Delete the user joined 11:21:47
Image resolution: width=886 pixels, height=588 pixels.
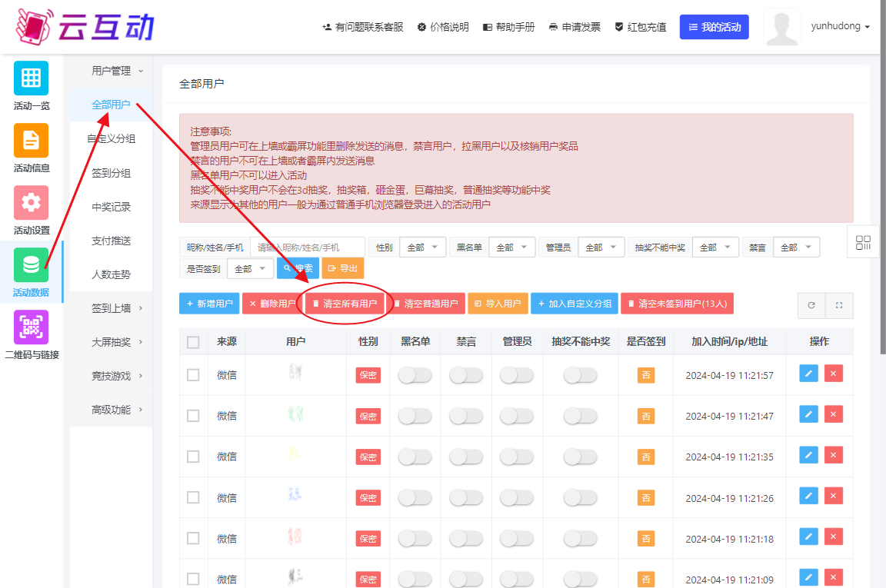pos(834,414)
